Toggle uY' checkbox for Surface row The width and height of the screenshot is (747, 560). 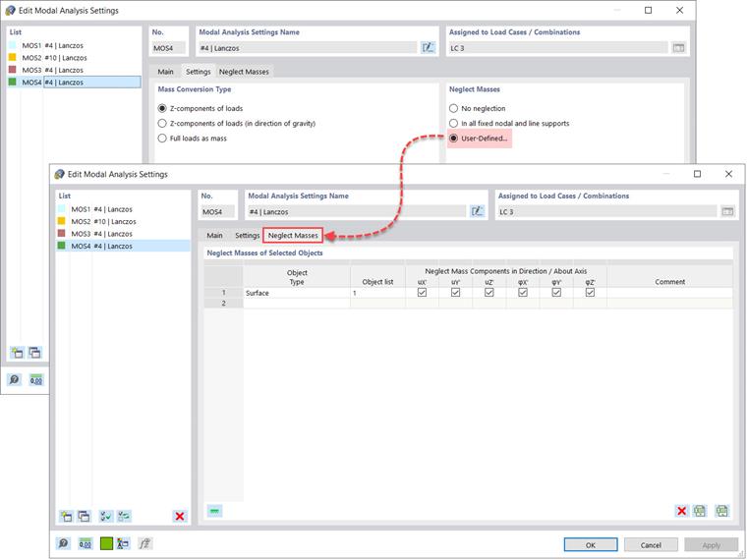(x=455, y=293)
